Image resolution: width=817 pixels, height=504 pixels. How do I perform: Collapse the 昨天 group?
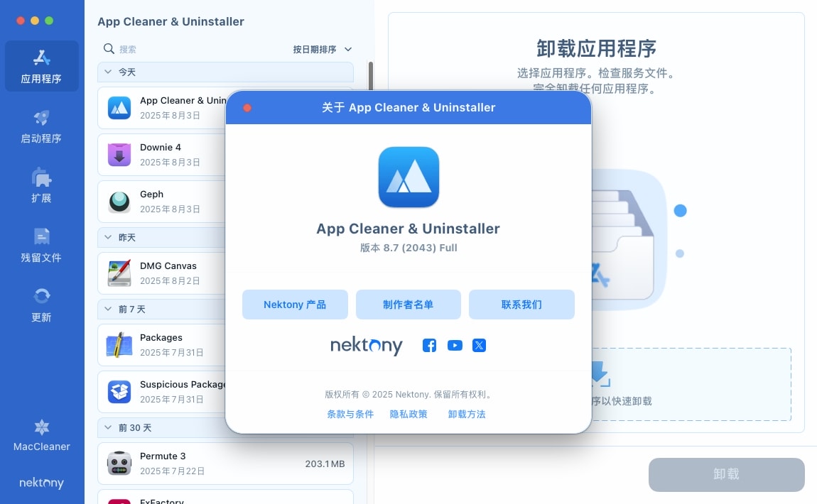pos(108,237)
